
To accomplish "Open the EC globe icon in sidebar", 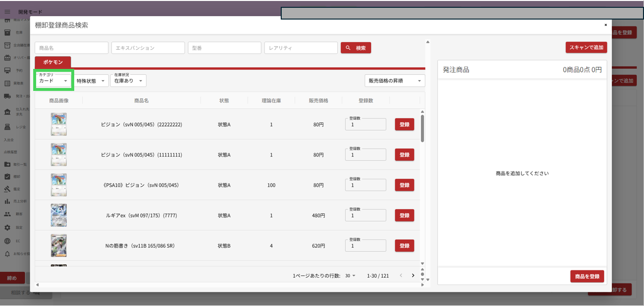I will [7, 241].
